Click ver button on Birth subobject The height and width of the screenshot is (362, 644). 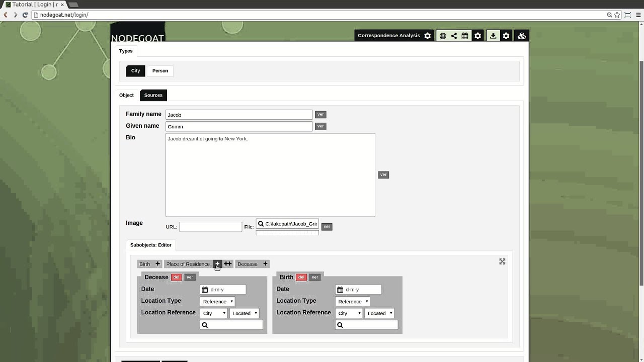pos(314,277)
